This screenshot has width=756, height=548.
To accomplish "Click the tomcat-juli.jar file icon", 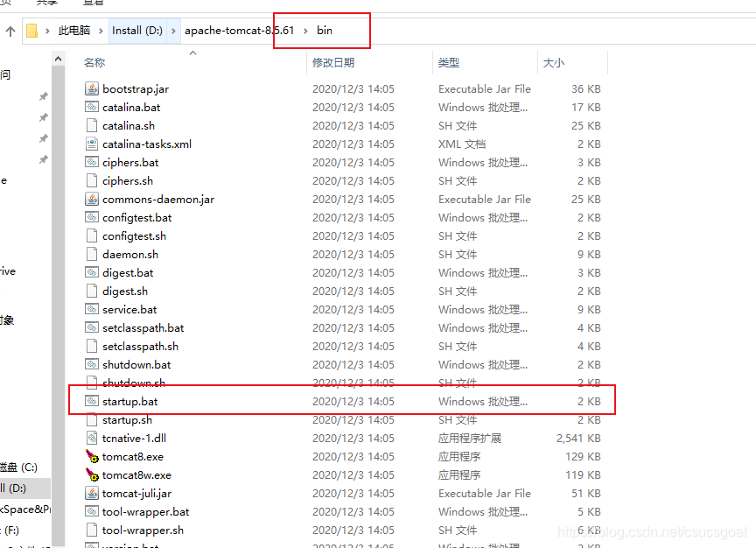I will point(92,493).
